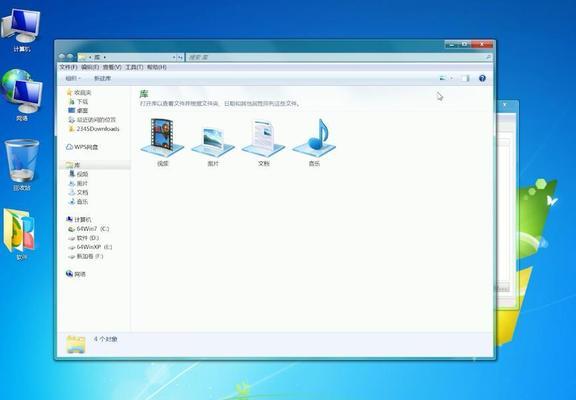Select 最近访问的位置 in the navigation pane
Image resolution: width=576 pixels, height=400 pixels.
coord(92,120)
